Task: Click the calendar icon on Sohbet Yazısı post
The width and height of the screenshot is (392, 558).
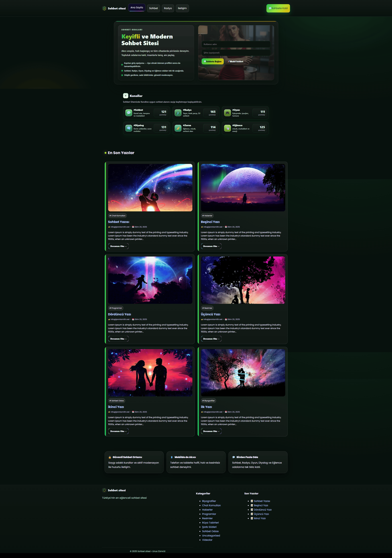Action: (133, 227)
